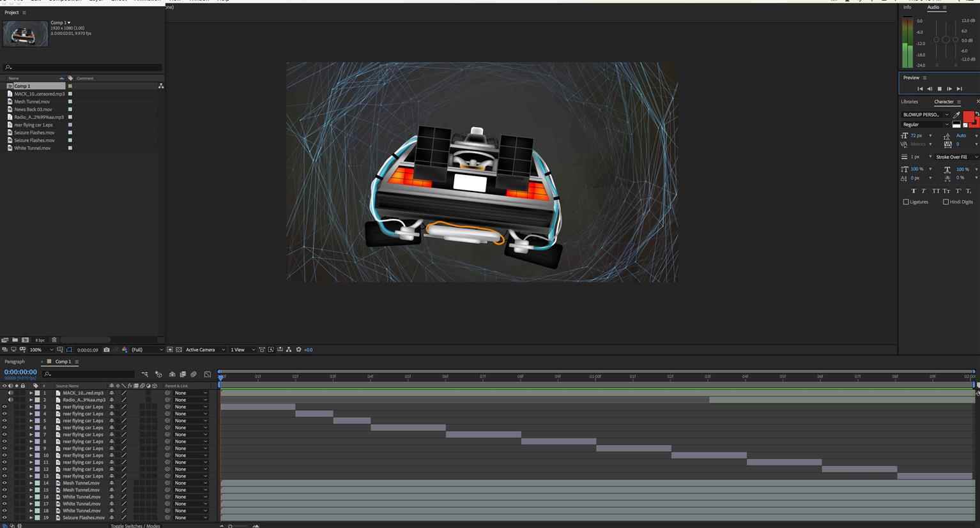The image size is (980, 528).
Task: Mute audio of MACK_10 mp3 layer
Action: [10, 393]
